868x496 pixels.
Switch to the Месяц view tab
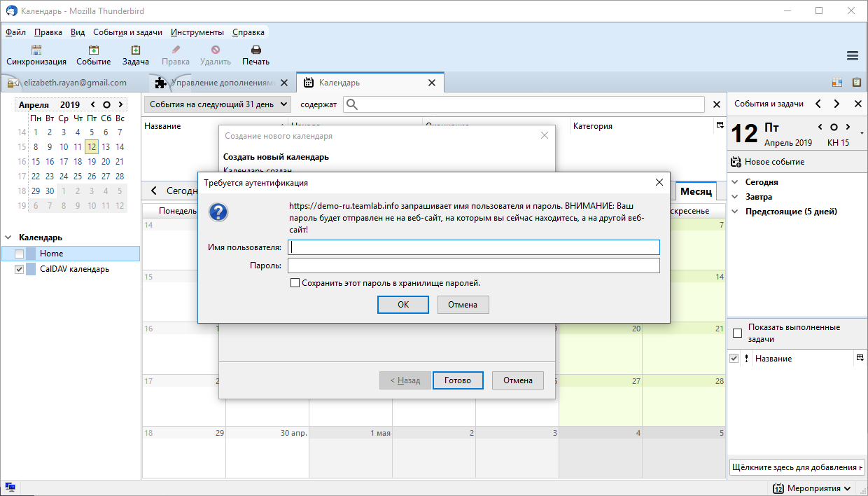point(696,191)
